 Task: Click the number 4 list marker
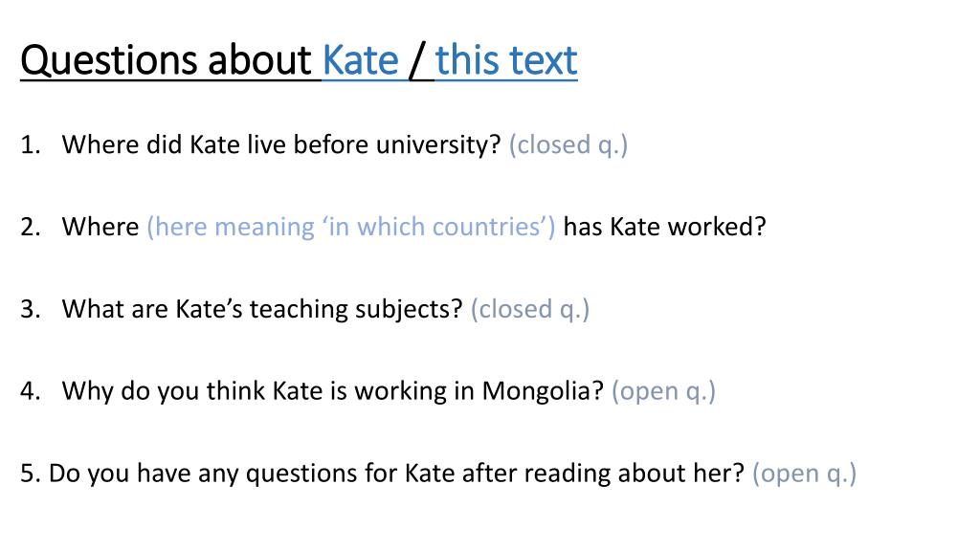click(x=30, y=391)
